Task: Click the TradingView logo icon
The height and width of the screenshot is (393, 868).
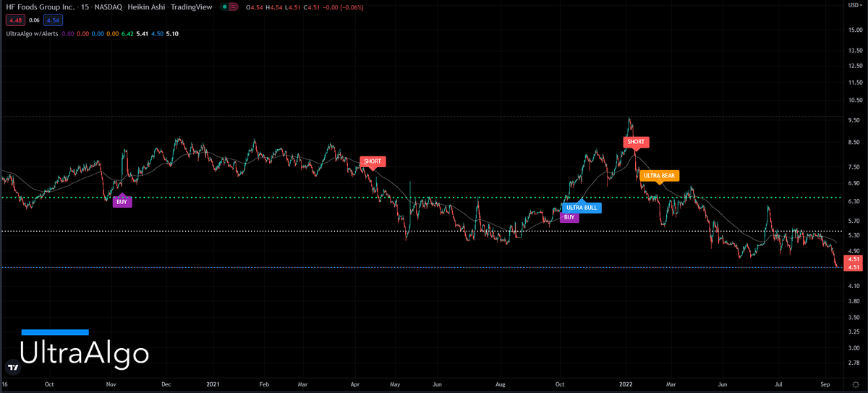Action: point(12,366)
